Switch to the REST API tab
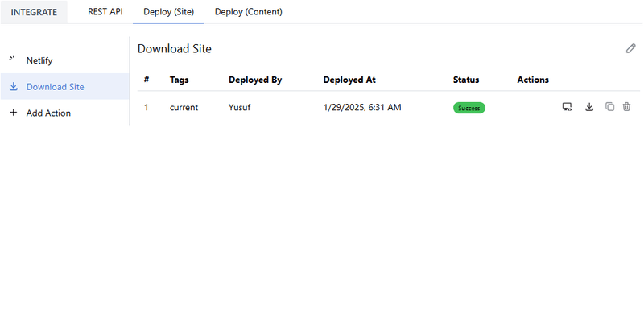 point(105,12)
